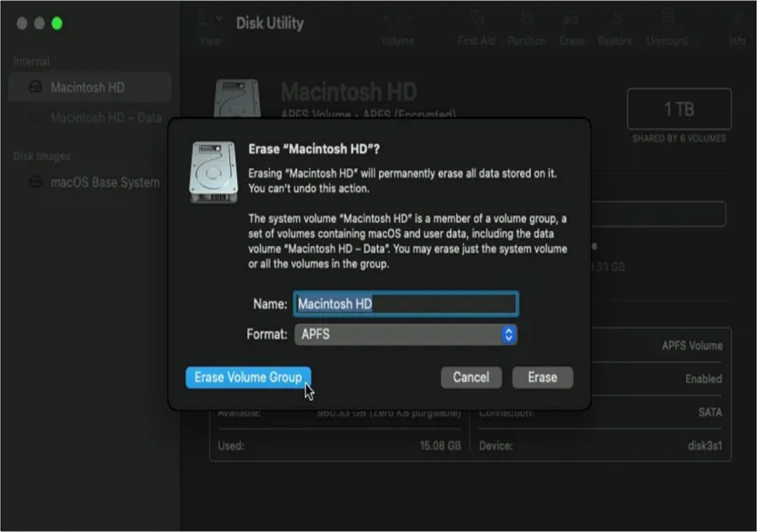Click the Internal sidebar section header
Viewport: 757px width, 532px height.
(31, 61)
